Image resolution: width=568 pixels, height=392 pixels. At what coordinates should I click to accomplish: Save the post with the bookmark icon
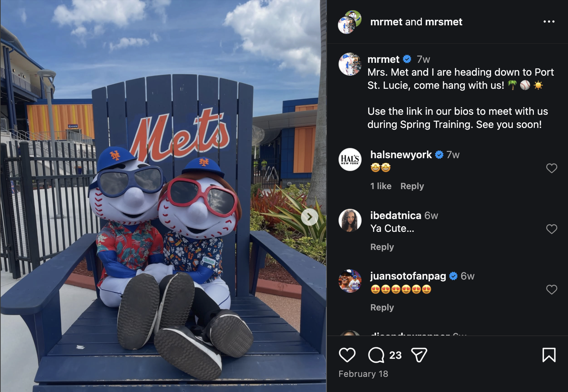(x=549, y=355)
